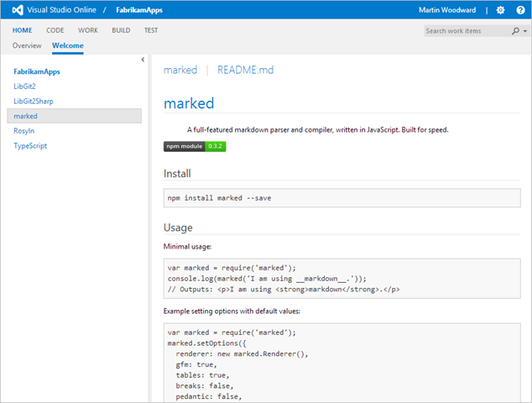The image size is (532, 403).
Task: Select the Welcome tab
Action: coord(68,45)
